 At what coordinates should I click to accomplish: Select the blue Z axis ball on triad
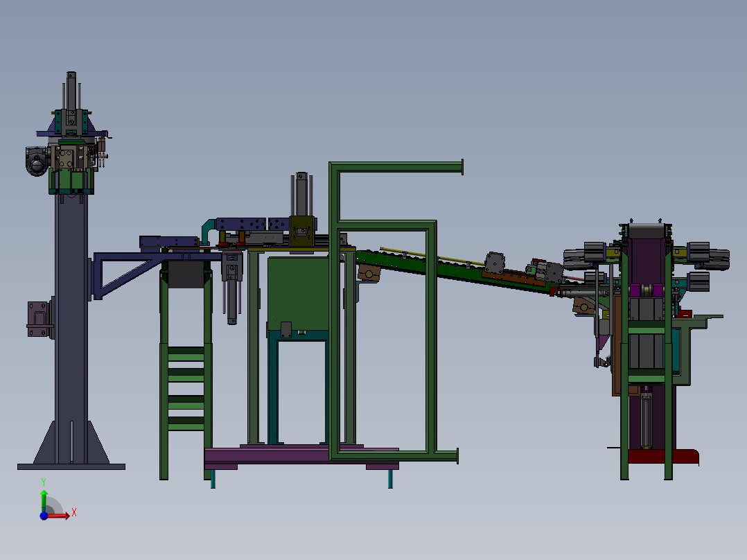[44, 516]
